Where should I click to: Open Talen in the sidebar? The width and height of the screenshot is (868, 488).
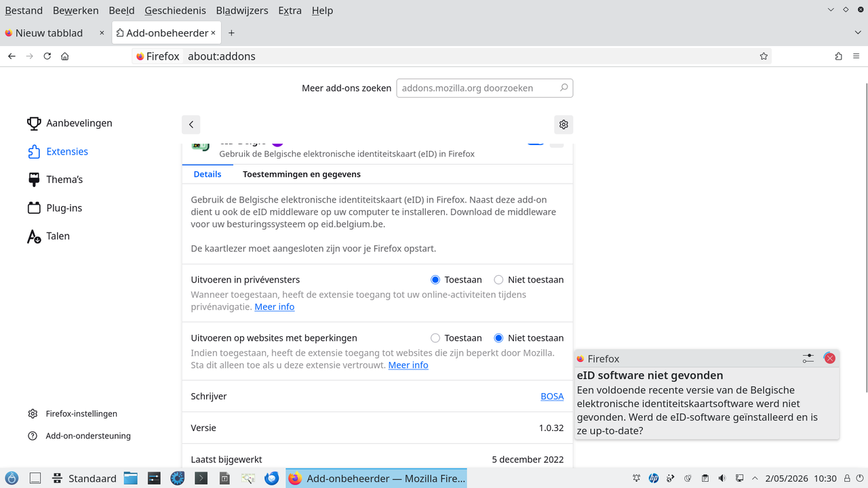tap(48, 237)
